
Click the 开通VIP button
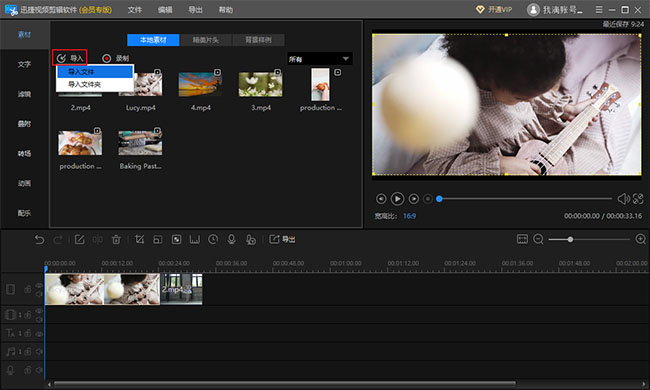494,10
